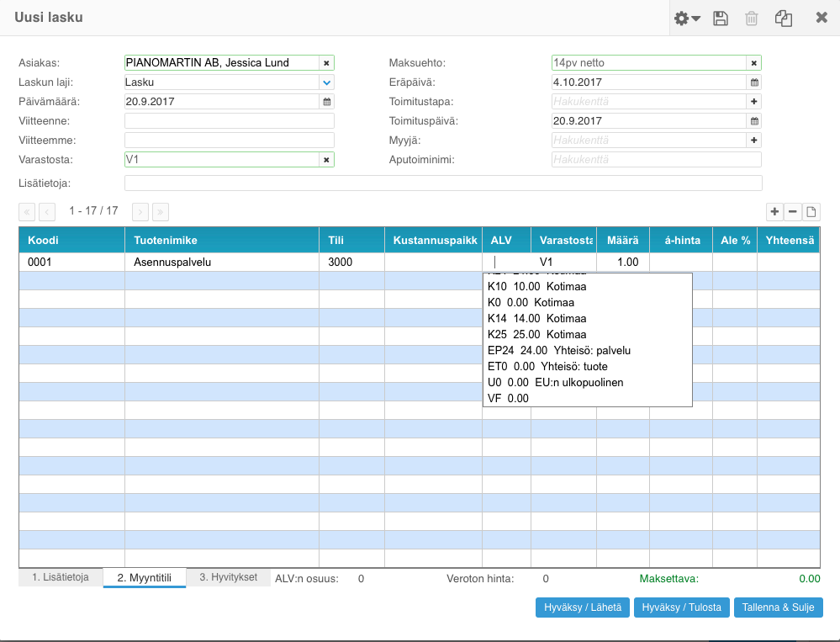Clear the Varastosta field value
This screenshot has width=840, height=642.
(x=326, y=160)
